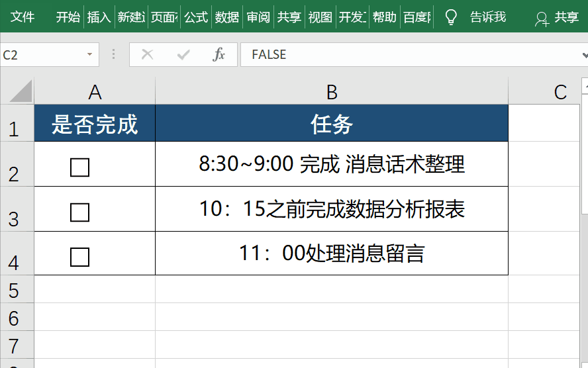The height and width of the screenshot is (368, 588).
Task: Check the box for 消息话术整理 task
Action: click(x=80, y=167)
